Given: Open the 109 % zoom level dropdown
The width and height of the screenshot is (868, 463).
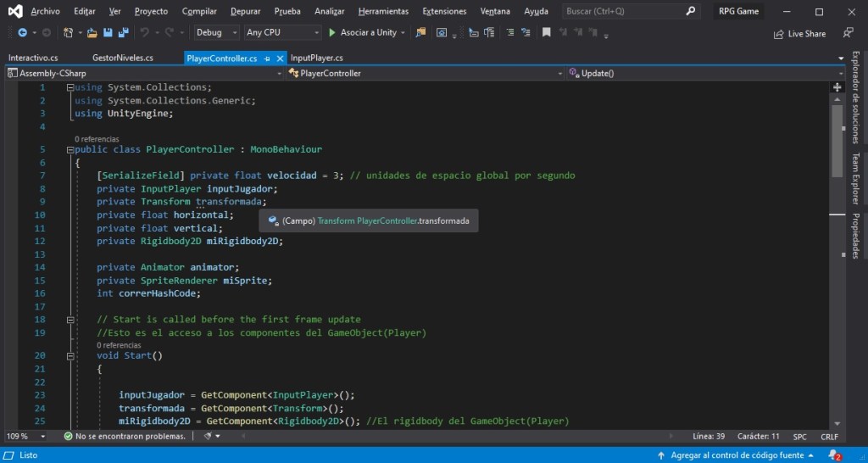Looking at the screenshot, I should (25, 437).
